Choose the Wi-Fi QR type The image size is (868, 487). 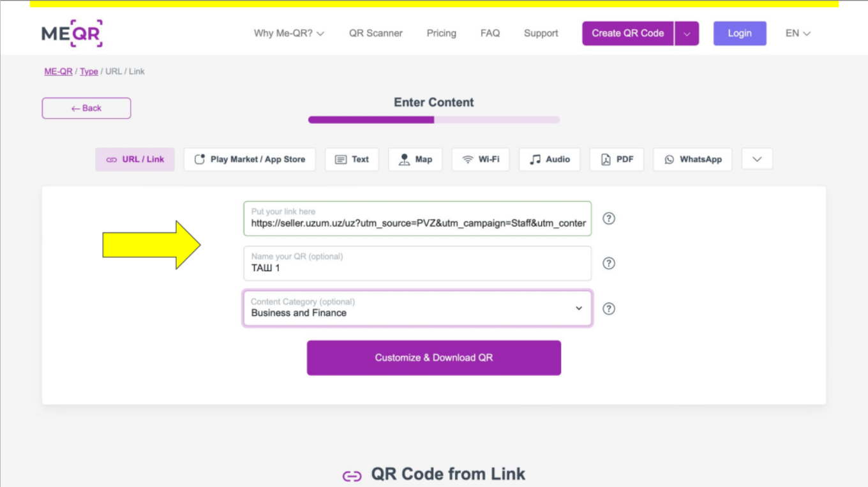pyautogui.click(x=481, y=160)
